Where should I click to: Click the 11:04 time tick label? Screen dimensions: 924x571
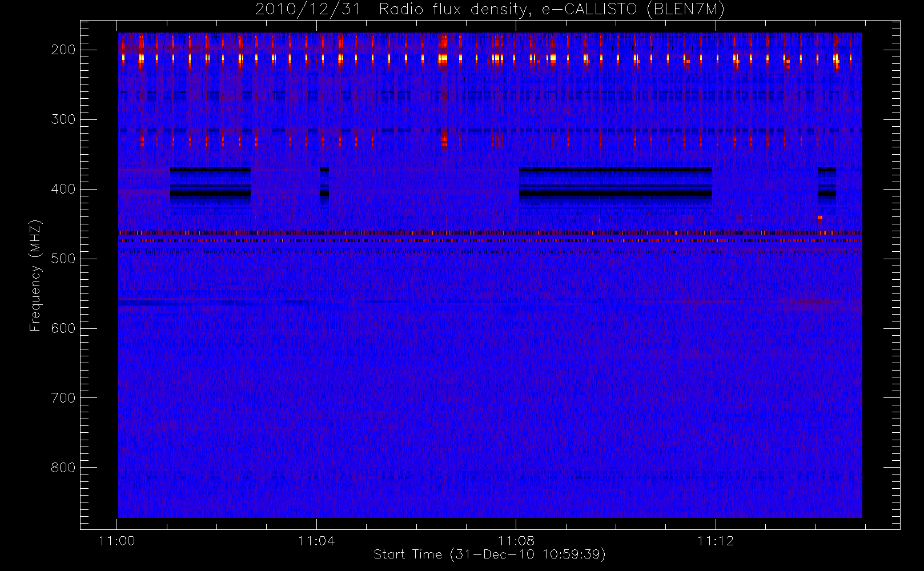pos(316,541)
